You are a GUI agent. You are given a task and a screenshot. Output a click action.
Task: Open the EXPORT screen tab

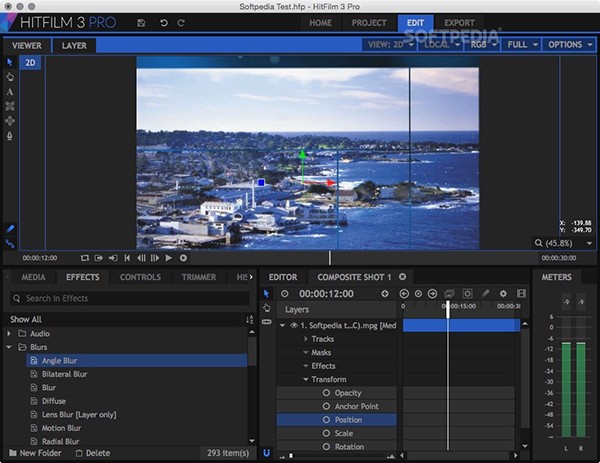[459, 23]
